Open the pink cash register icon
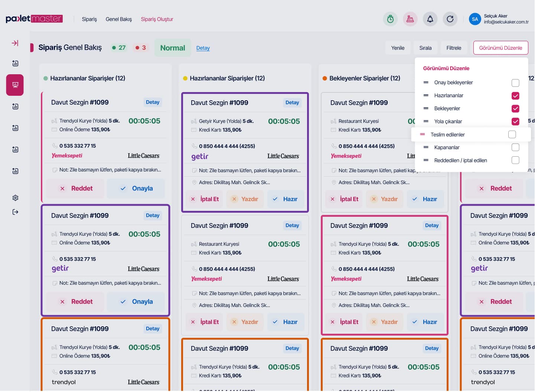This screenshot has height=392, width=538. coord(410,19)
